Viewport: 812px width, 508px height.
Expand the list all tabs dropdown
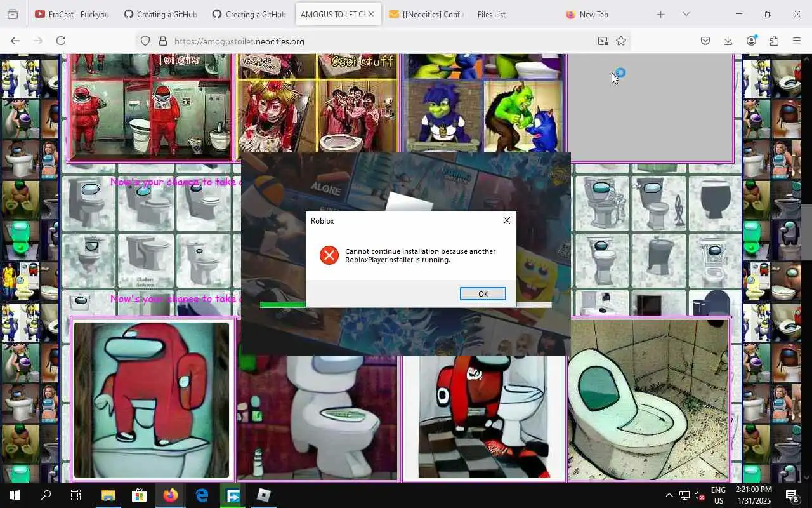[x=686, y=14]
